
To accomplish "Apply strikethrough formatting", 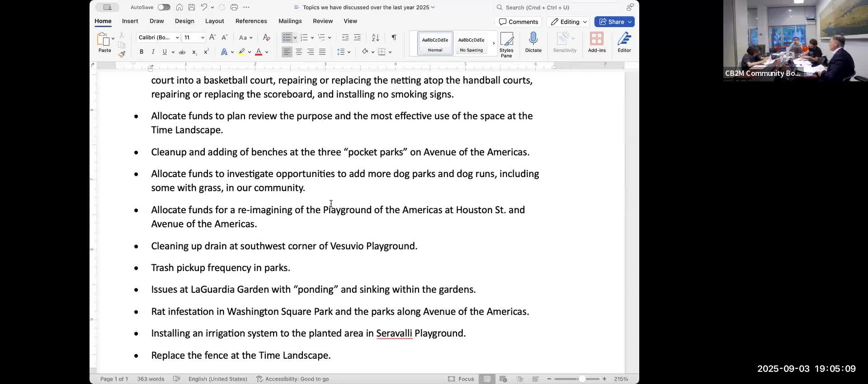I will pyautogui.click(x=182, y=52).
